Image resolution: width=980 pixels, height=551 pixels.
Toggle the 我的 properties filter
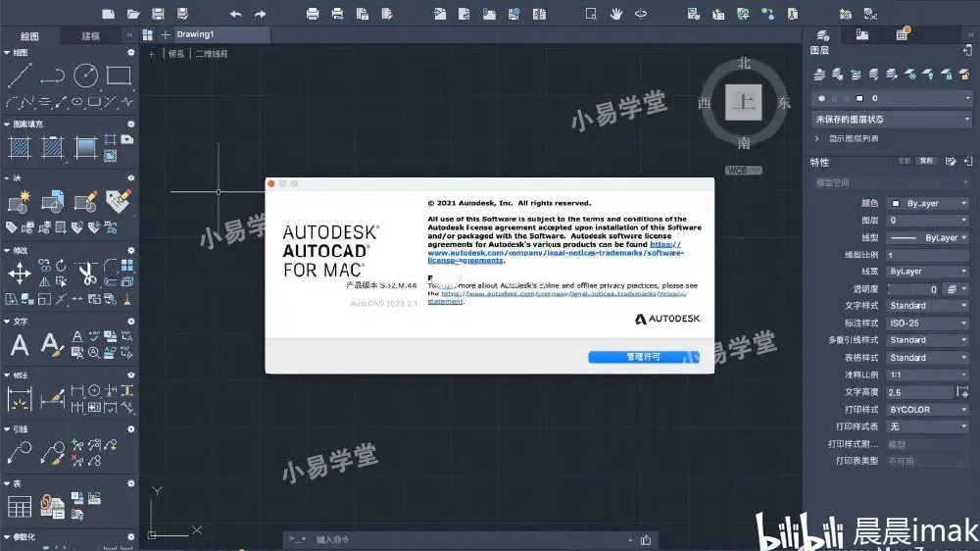point(926,161)
